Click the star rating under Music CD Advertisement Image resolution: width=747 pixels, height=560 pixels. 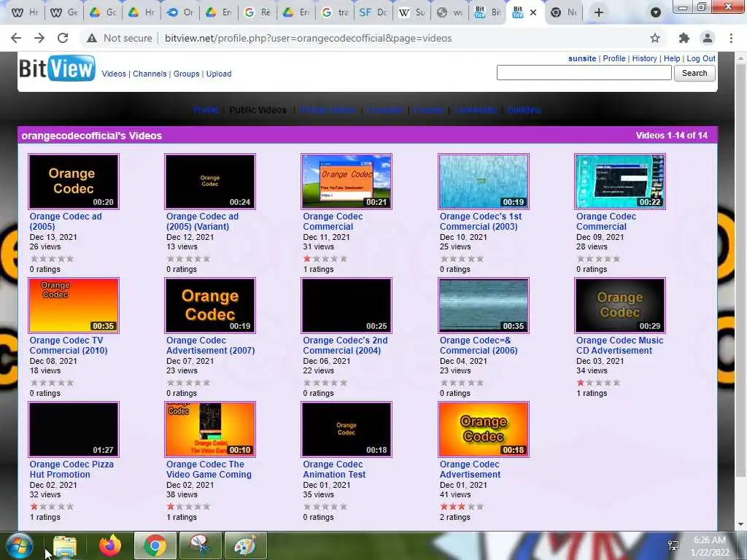(x=598, y=382)
